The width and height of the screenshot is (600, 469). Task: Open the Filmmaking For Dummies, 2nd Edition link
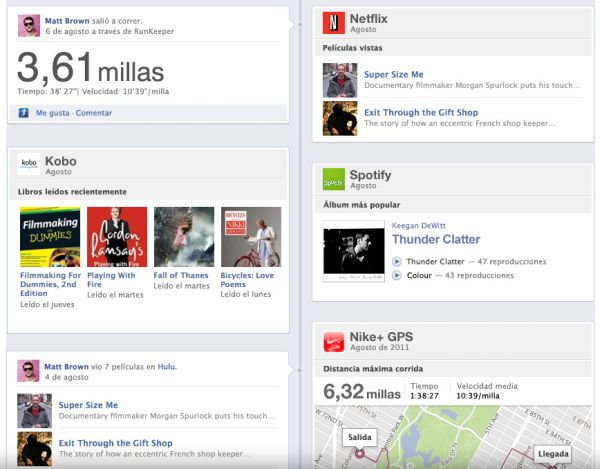tap(50, 284)
